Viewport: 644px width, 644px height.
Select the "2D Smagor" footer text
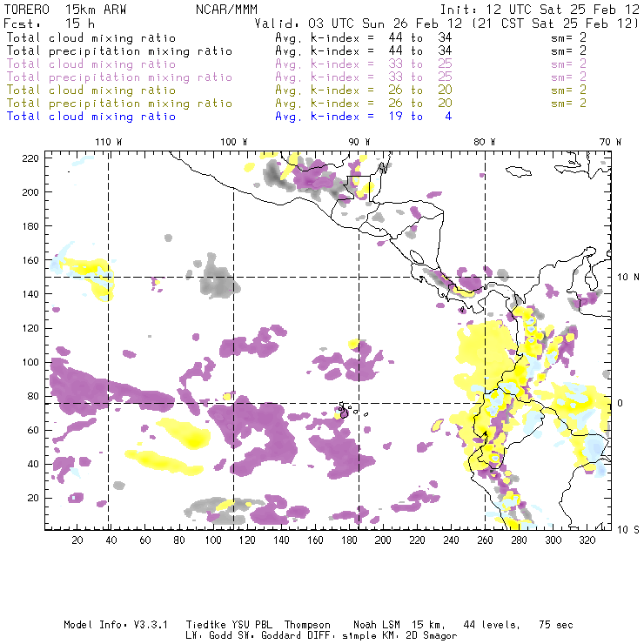tap(432, 636)
